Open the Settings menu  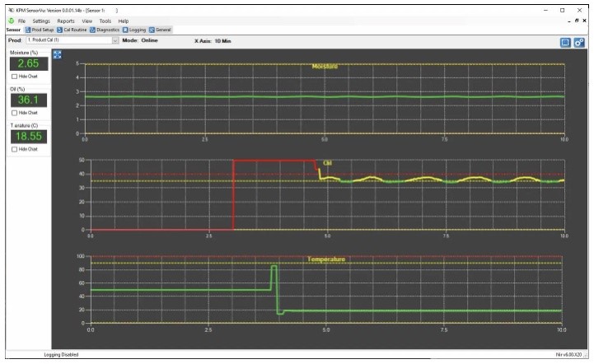click(41, 21)
